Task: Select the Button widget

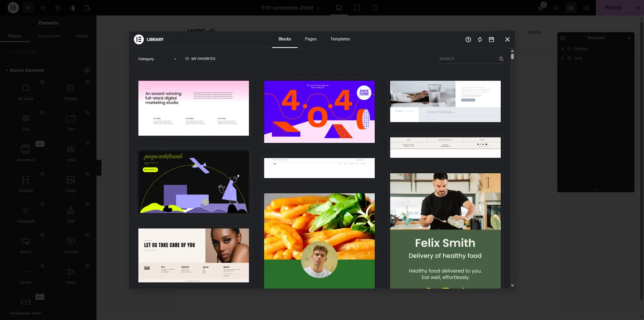Action: pos(26,245)
